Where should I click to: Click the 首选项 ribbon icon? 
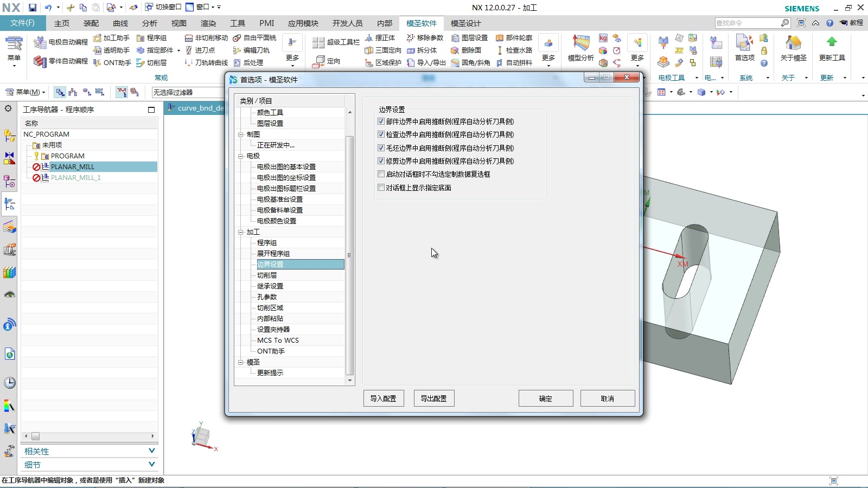744,43
